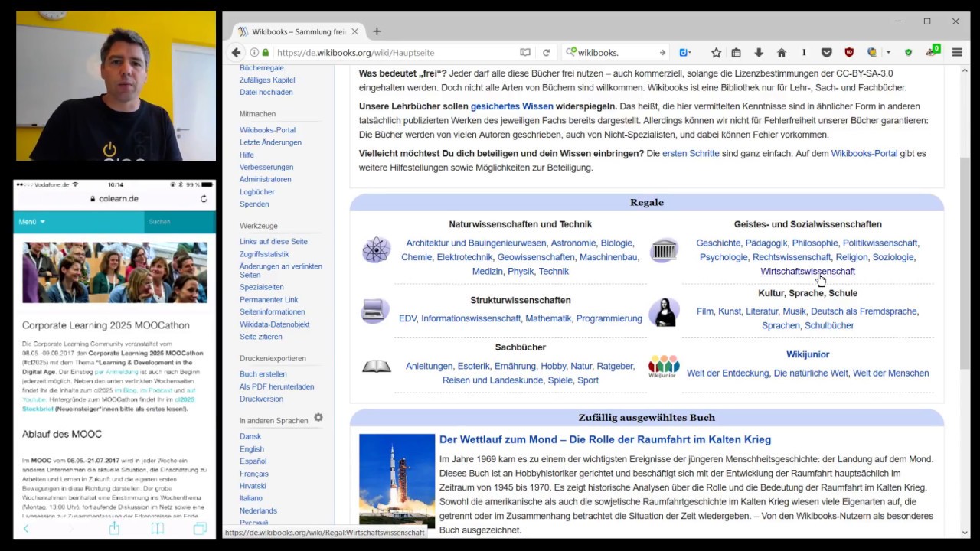
Task: Click 'Als PDF herunterladen' in sidebar
Action: coord(276,386)
